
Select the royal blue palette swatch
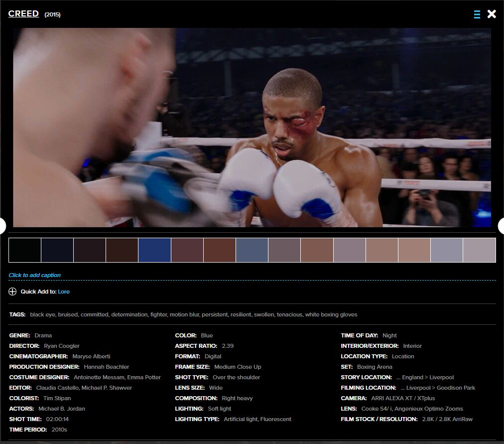click(154, 250)
